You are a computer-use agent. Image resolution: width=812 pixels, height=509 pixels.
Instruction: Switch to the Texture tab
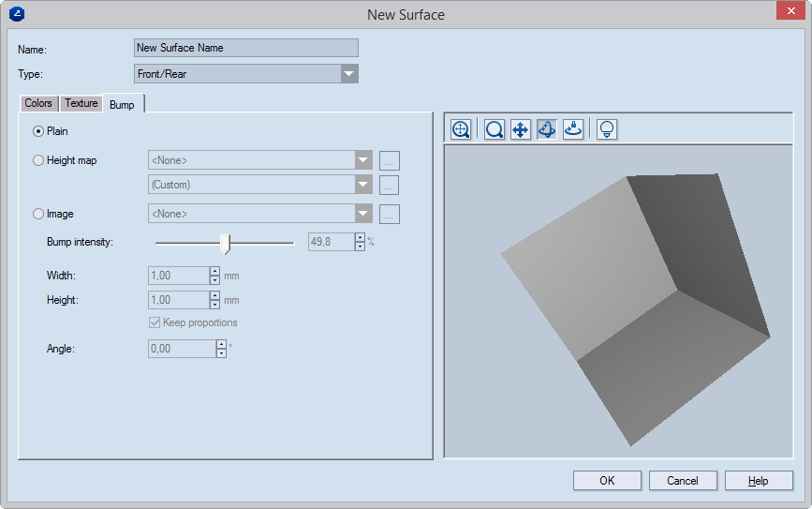point(81,104)
